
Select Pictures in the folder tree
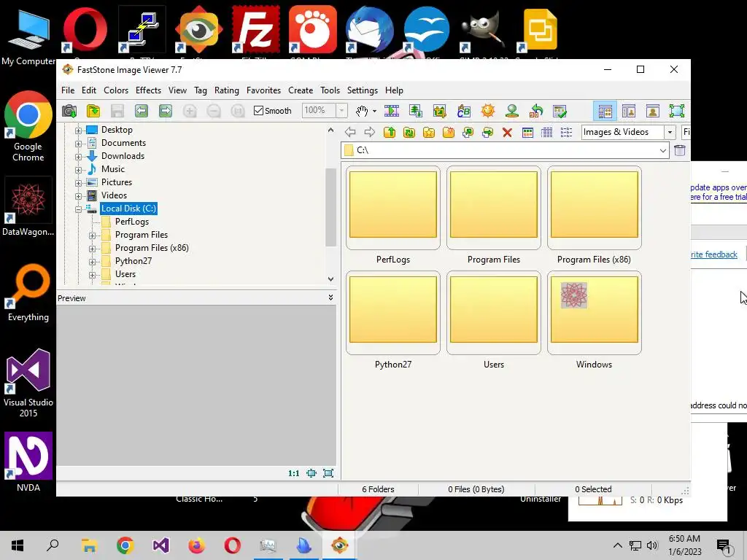tap(116, 182)
